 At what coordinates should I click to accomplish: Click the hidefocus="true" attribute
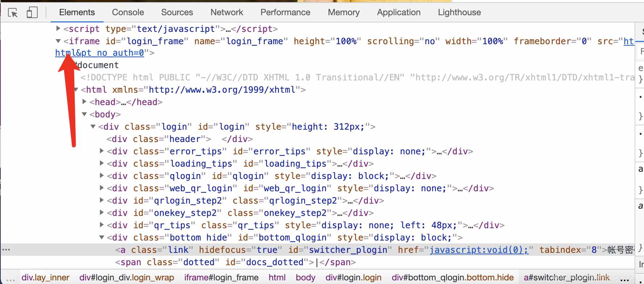click(x=241, y=250)
